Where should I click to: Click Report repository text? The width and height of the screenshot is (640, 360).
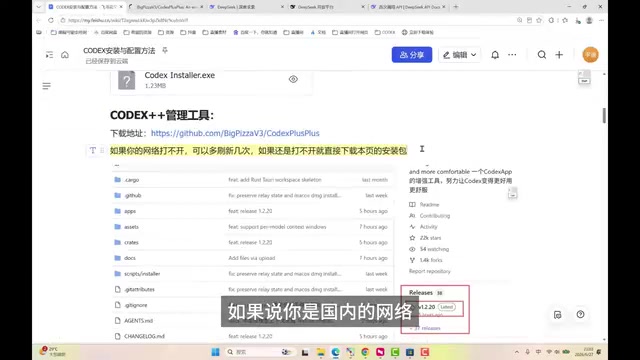coord(429,271)
